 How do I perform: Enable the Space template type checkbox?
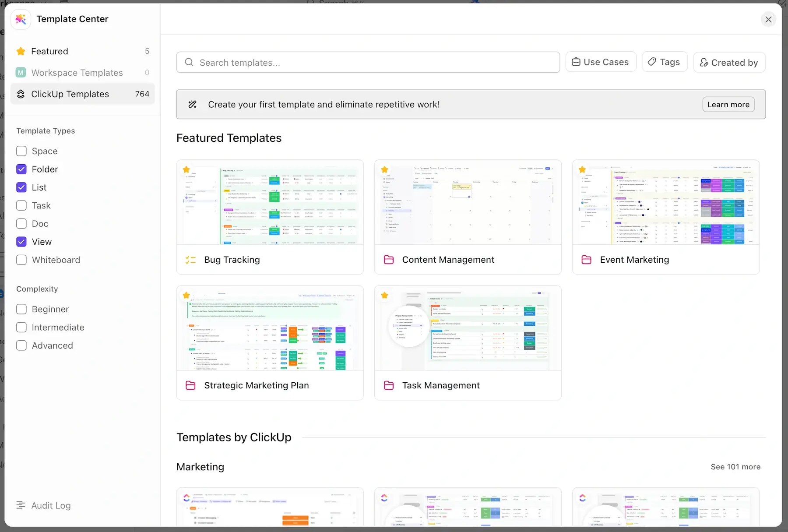pyautogui.click(x=21, y=151)
